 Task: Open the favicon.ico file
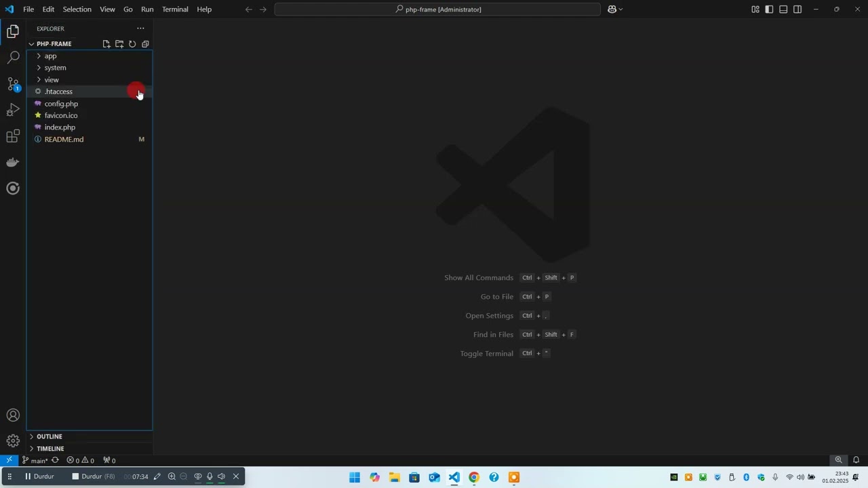90,115
